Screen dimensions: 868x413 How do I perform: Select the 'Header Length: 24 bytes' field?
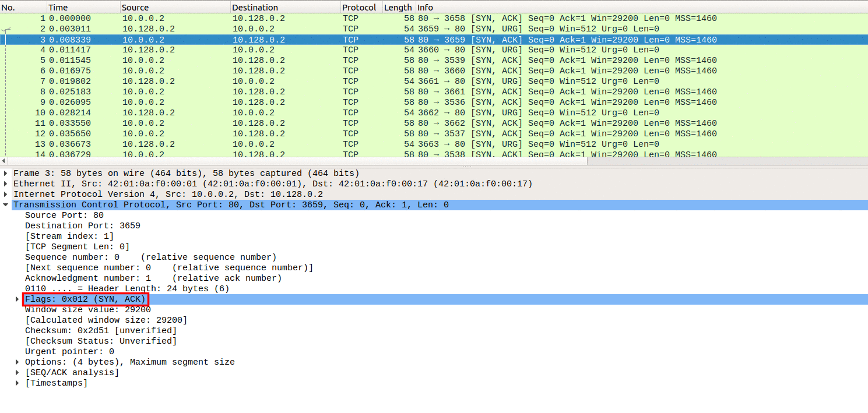pyautogui.click(x=127, y=289)
